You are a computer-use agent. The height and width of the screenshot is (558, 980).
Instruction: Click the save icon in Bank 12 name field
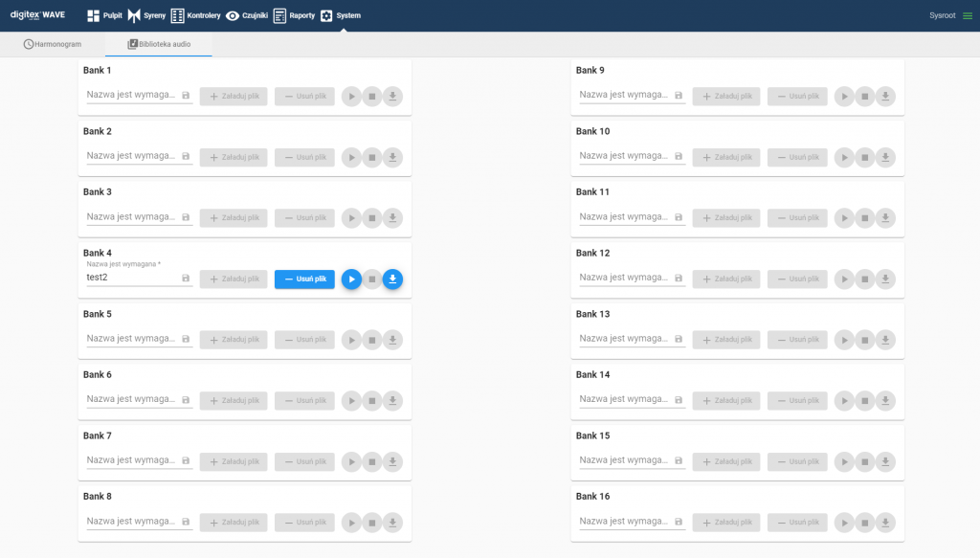[x=679, y=279]
